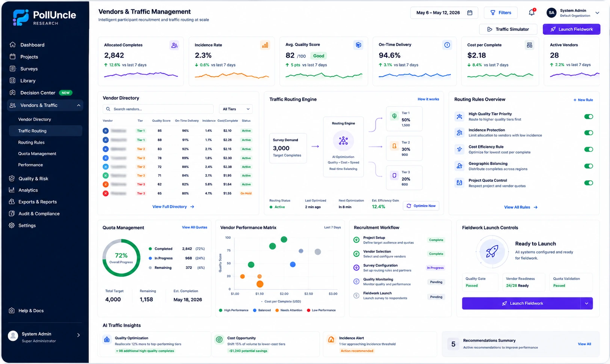Click the Decision Center sidebar icon
This screenshot has height=364, width=610.
coord(12,93)
